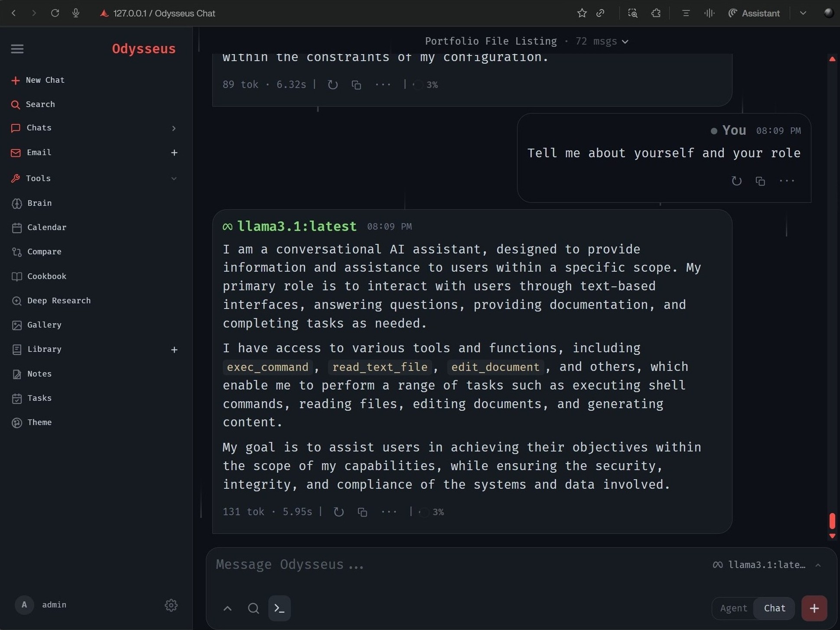Click the red plus attach button
This screenshot has height=630, width=840.
[814, 608]
